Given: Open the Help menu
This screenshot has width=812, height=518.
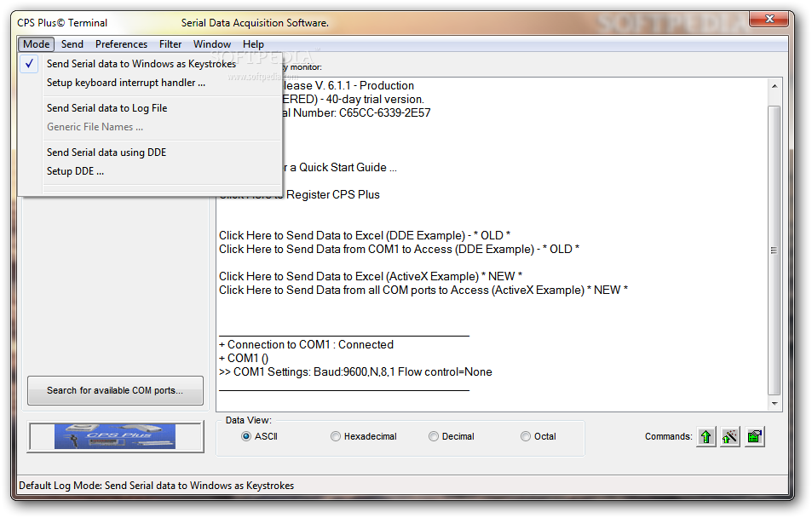Looking at the screenshot, I should tap(253, 44).
